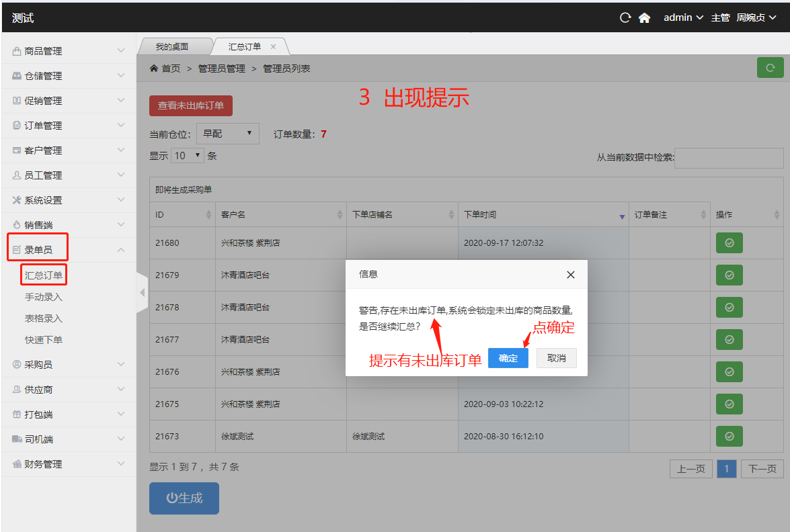
Task: Click the green check icon for order 21677
Action: tap(729, 340)
